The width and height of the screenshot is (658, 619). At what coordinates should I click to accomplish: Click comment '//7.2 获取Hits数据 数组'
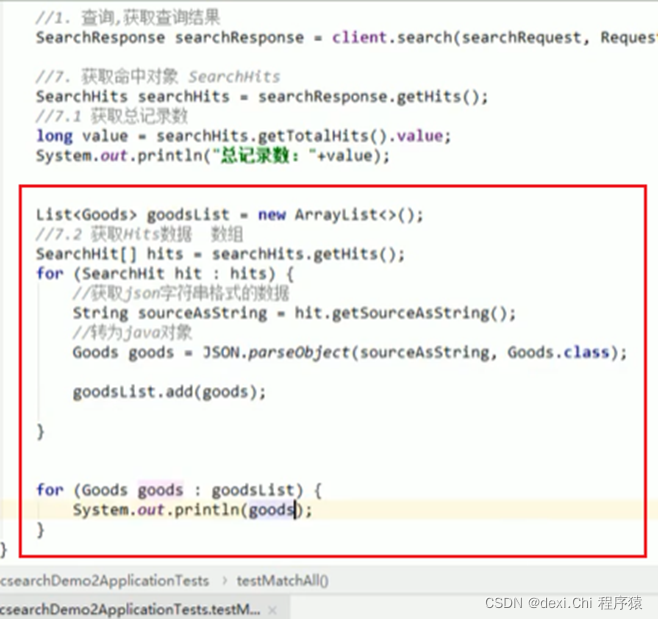(139, 234)
